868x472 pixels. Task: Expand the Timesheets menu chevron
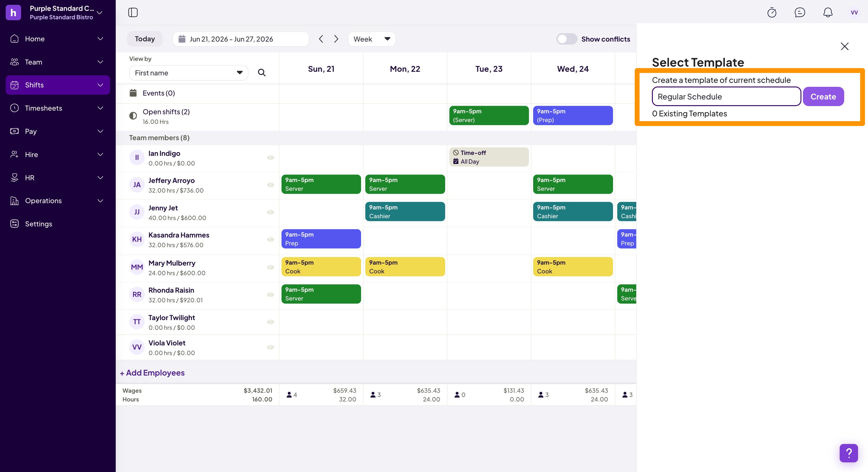tap(100, 108)
